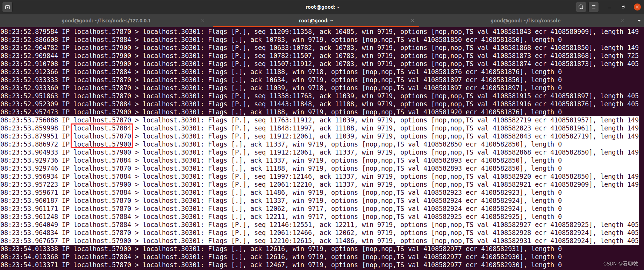The image size is (644, 270).
Task: Click timestamp 08:23:52.886608
Action: click(29, 40)
